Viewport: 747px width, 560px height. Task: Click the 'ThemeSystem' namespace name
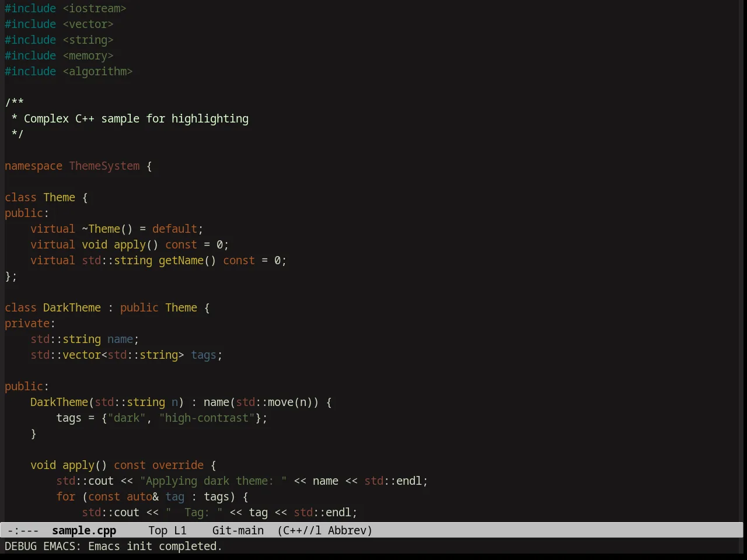[104, 166]
